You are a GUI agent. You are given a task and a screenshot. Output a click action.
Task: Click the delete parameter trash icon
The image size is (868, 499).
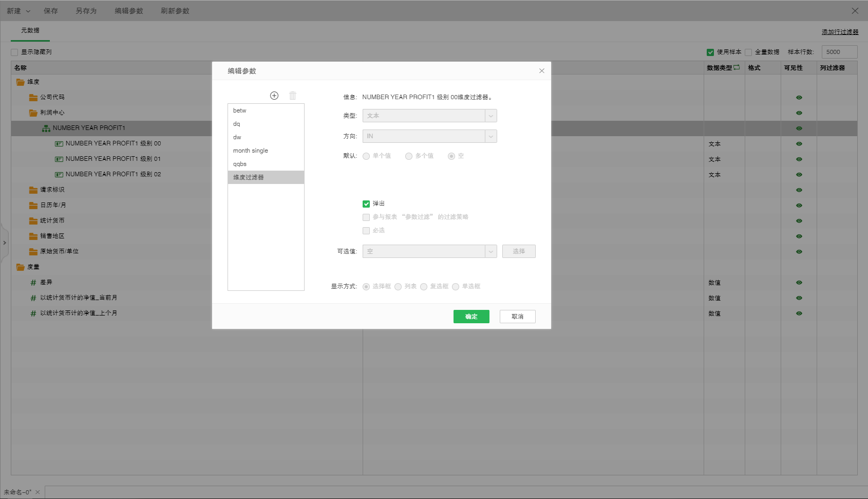[293, 96]
